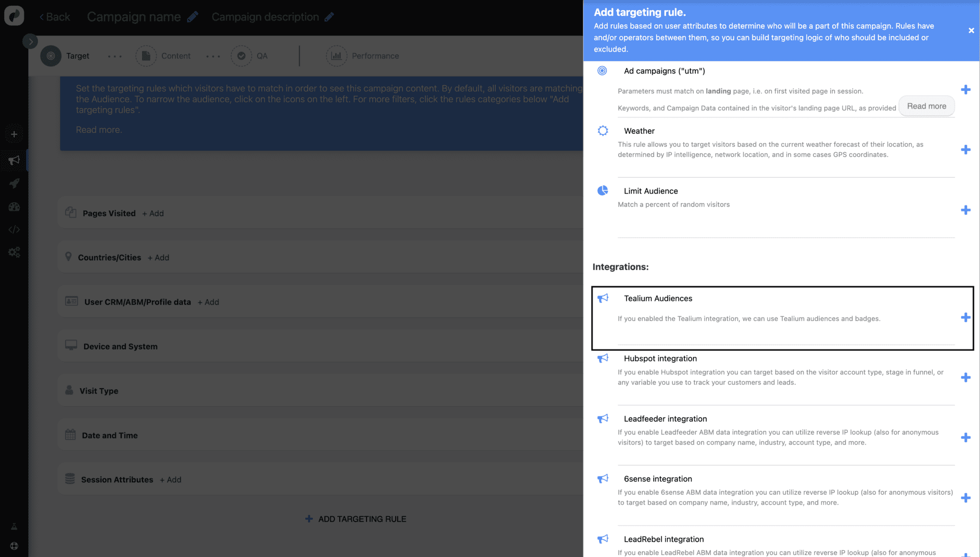980x557 pixels.
Task: Expand the Date and Time section
Action: pyautogui.click(x=110, y=435)
